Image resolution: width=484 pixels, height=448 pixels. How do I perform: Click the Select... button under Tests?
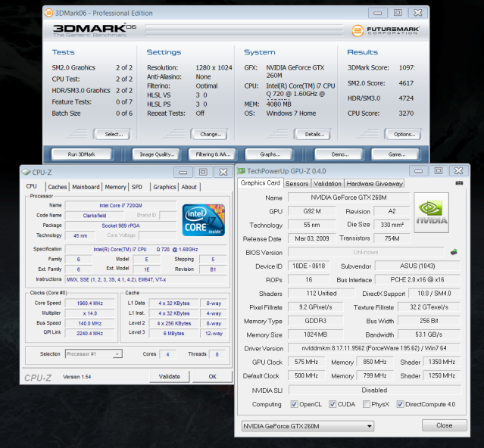coord(112,134)
